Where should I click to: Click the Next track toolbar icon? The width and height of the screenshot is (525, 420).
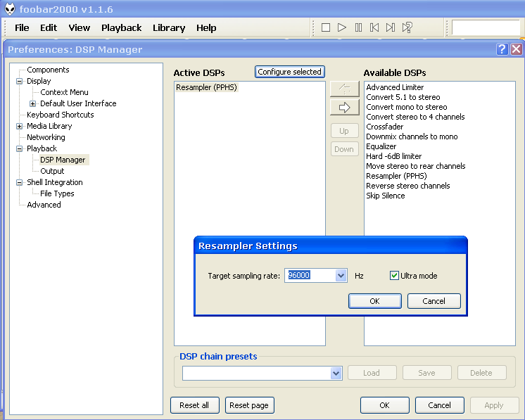391,27
